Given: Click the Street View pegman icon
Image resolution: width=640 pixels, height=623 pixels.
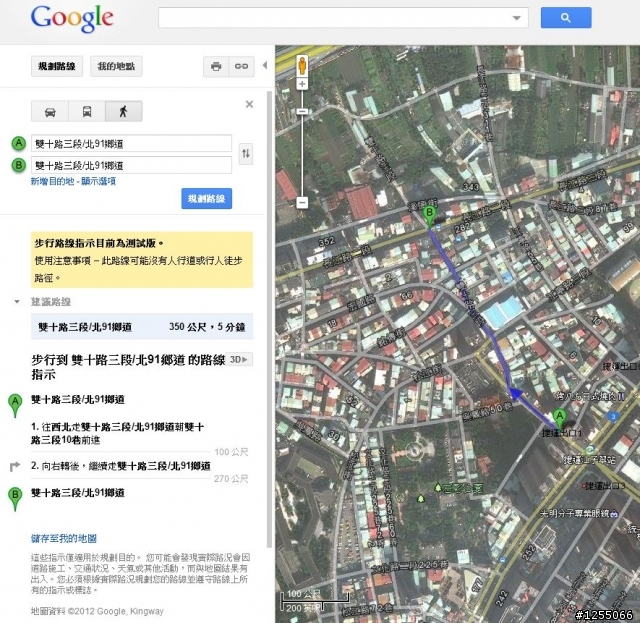Looking at the screenshot, I should tap(302, 66).
